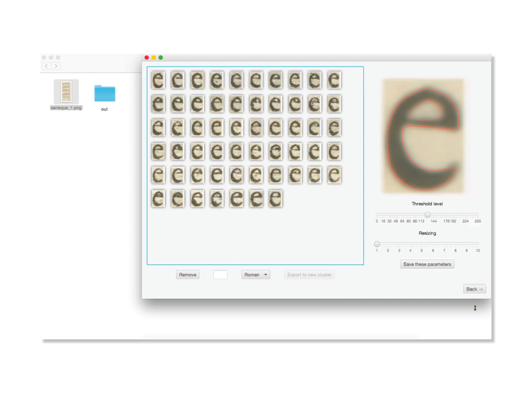Select the last glyph in the top row
This screenshot has width=532, height=399.
(x=334, y=80)
